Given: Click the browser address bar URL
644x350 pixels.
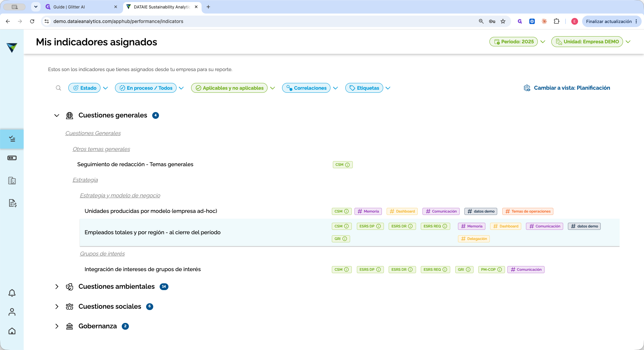Looking at the screenshot, I should (118, 21).
